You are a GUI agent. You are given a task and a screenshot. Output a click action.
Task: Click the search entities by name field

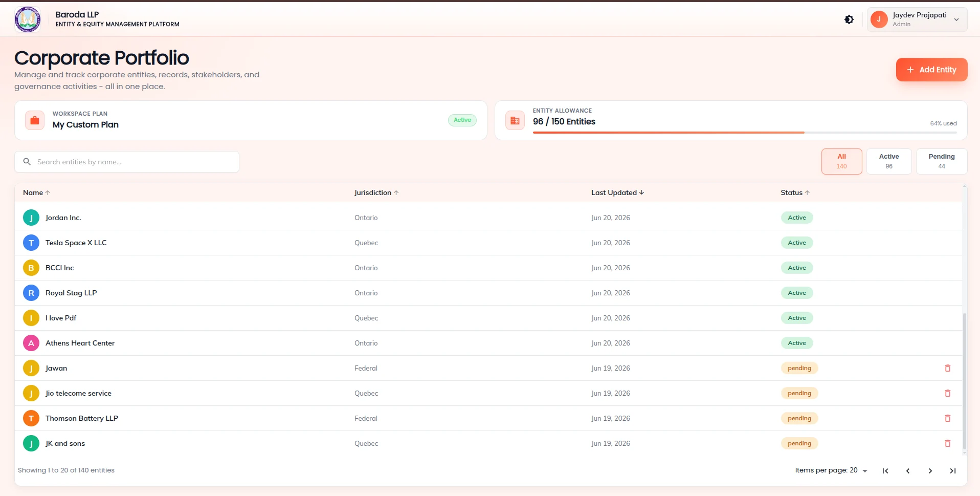click(127, 162)
